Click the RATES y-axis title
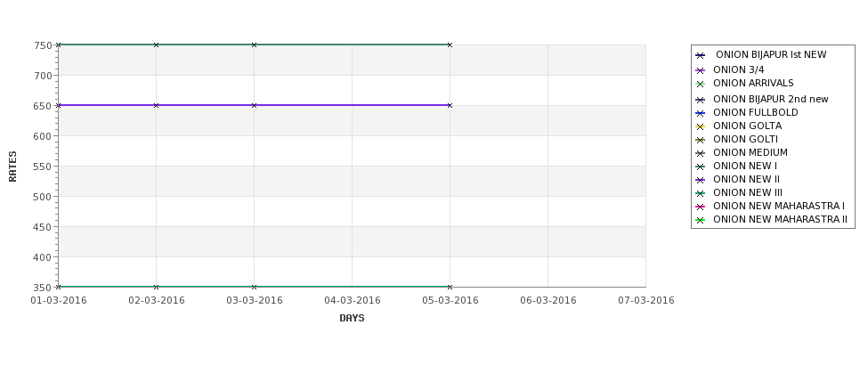 pos(12,167)
